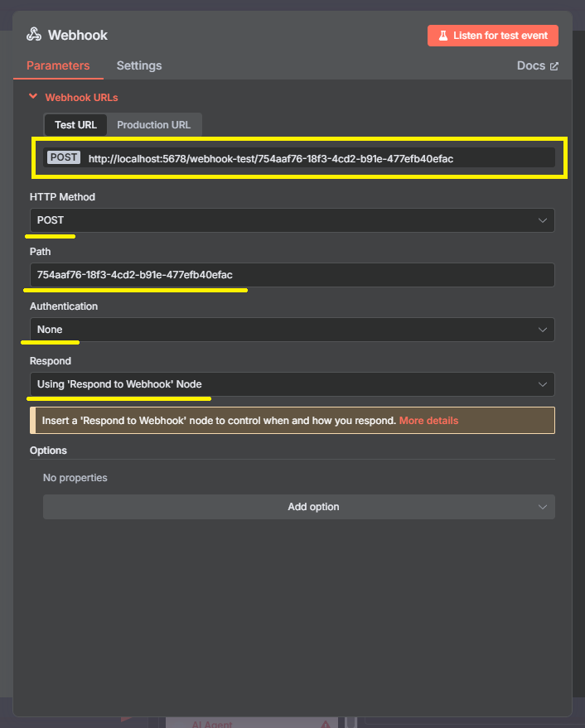This screenshot has height=728, width=585.
Task: Click the HTTP Method dropdown arrow
Action: coord(542,220)
